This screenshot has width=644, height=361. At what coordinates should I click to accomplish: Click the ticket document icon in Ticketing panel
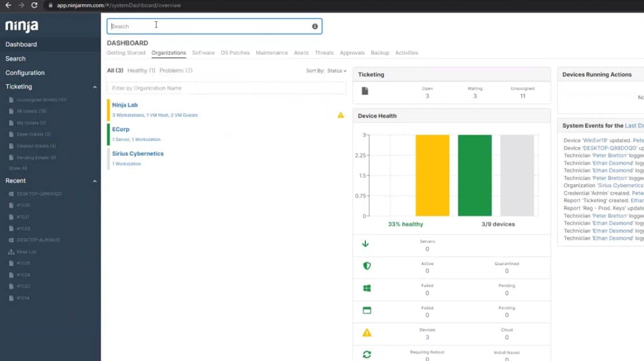click(365, 91)
